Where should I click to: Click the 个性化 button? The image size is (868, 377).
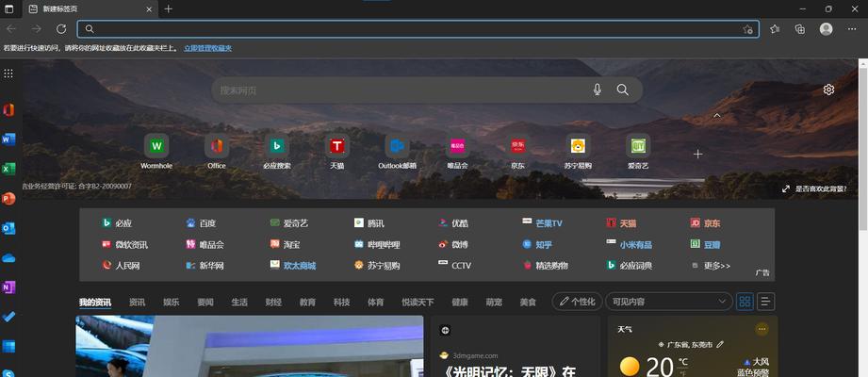[578, 302]
